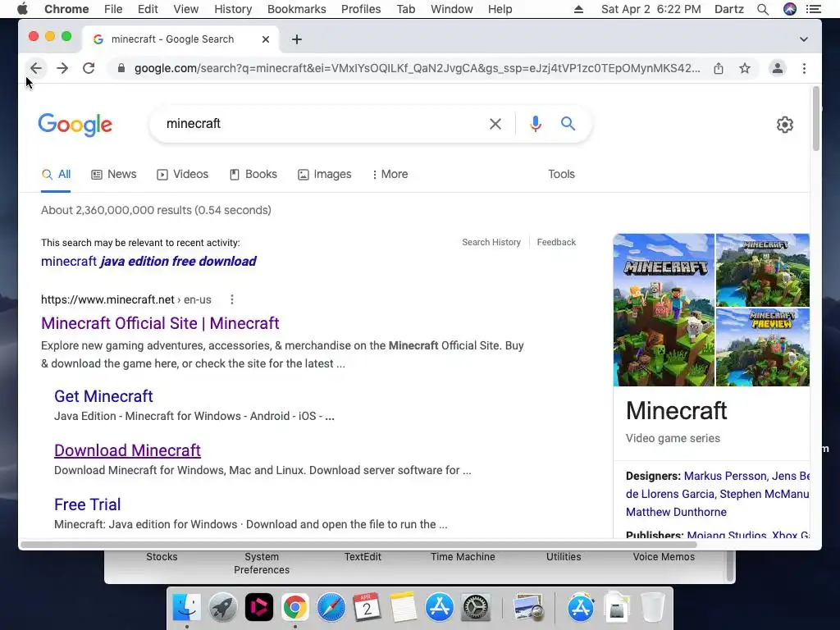The height and width of the screenshot is (630, 840).
Task: Open Notes from the Dock
Action: click(x=404, y=608)
